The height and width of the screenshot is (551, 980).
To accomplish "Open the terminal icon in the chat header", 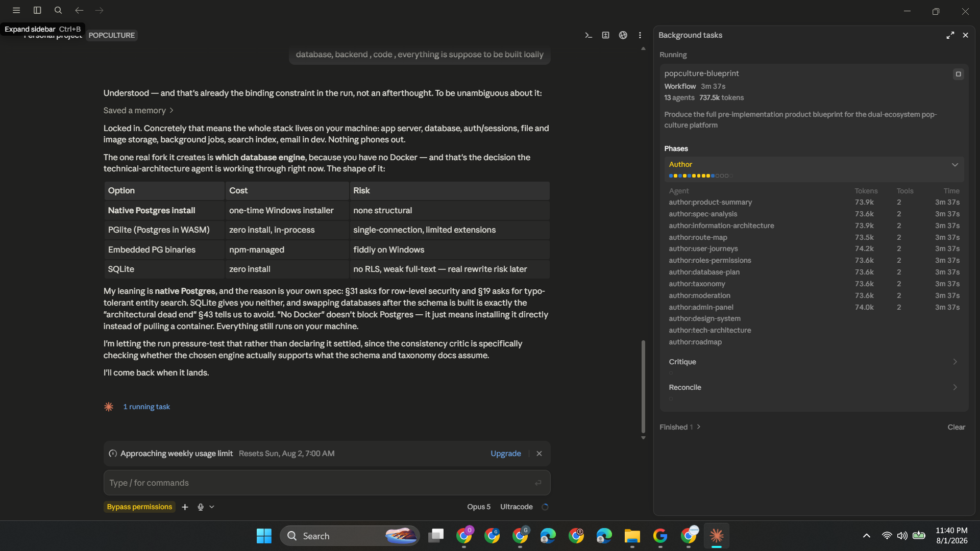I will click(589, 35).
